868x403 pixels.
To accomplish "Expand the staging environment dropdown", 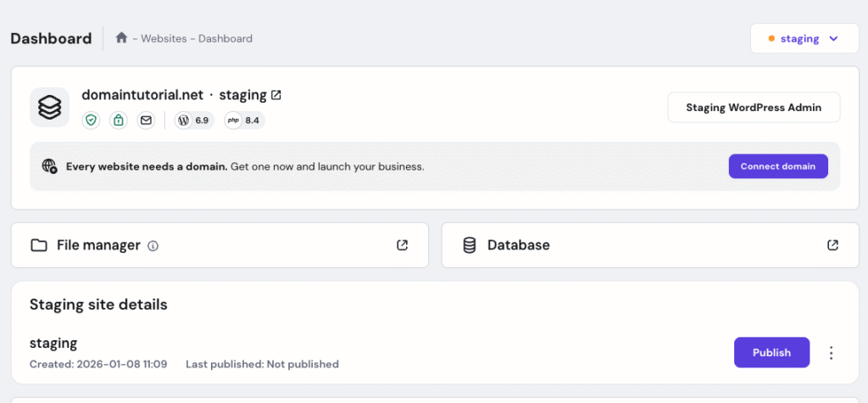I will tap(804, 39).
